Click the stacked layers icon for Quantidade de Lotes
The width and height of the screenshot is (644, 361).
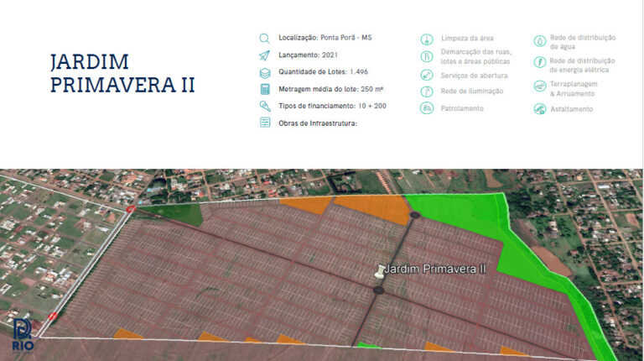(x=265, y=72)
